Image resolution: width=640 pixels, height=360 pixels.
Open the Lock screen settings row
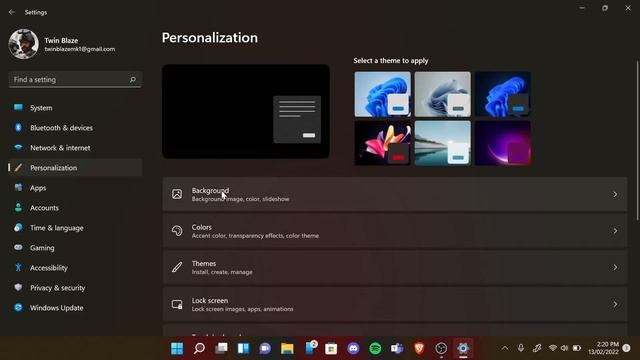click(395, 304)
